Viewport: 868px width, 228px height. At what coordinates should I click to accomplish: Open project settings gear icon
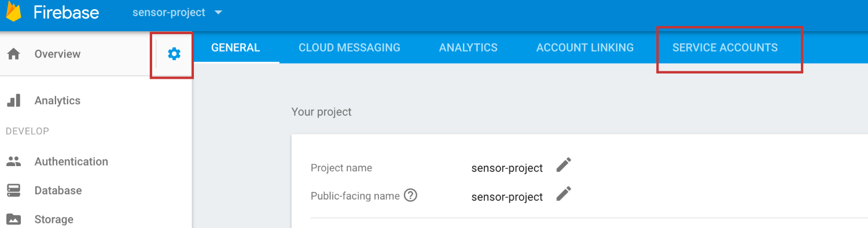tap(174, 54)
